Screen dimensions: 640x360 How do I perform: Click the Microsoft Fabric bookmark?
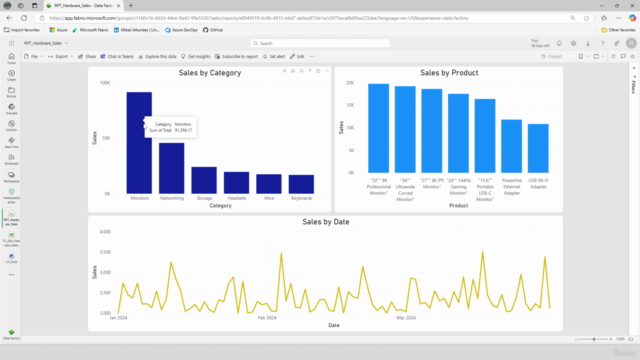pyautogui.click(x=90, y=30)
